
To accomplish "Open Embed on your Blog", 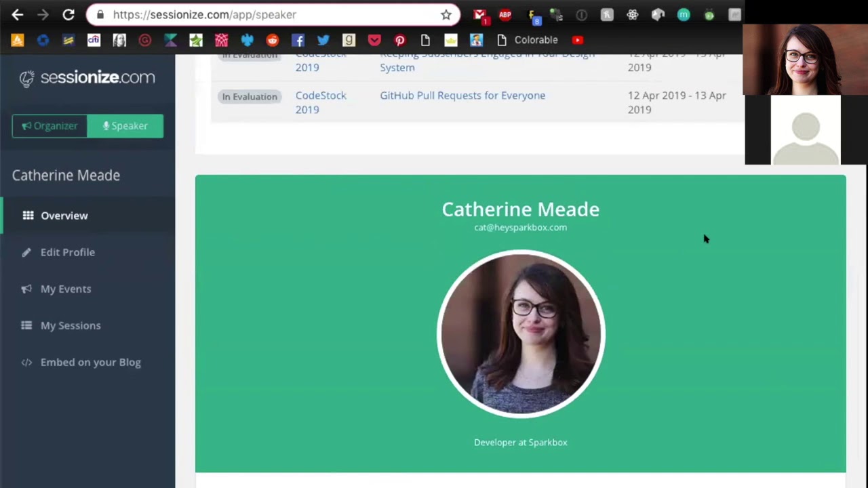I will pyautogui.click(x=90, y=362).
